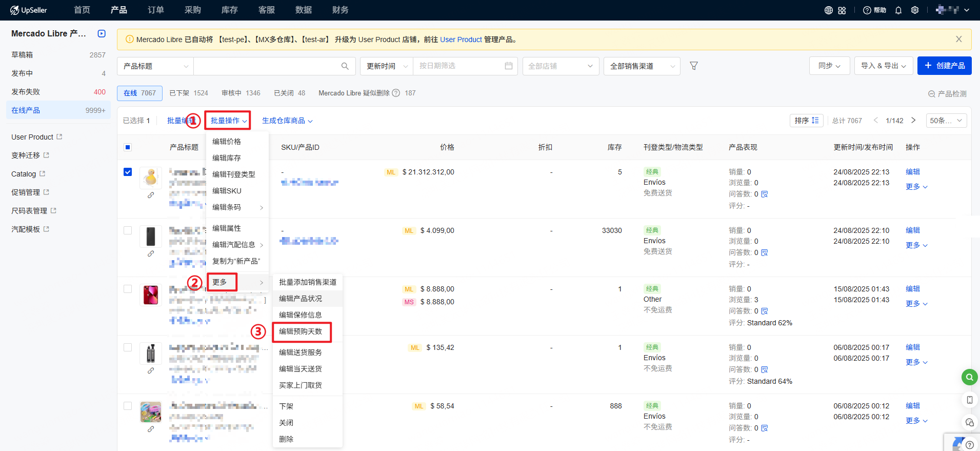Click the globe language icon

pyautogui.click(x=828, y=10)
